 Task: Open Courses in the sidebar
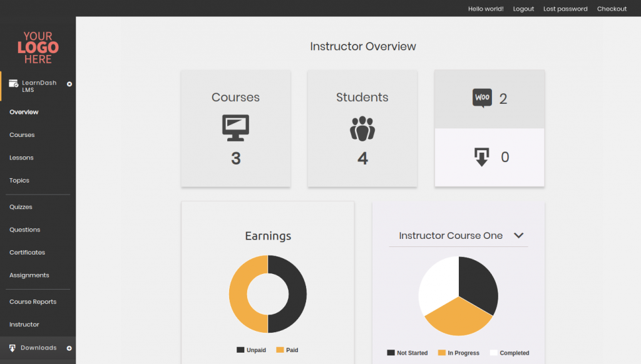pyautogui.click(x=22, y=135)
